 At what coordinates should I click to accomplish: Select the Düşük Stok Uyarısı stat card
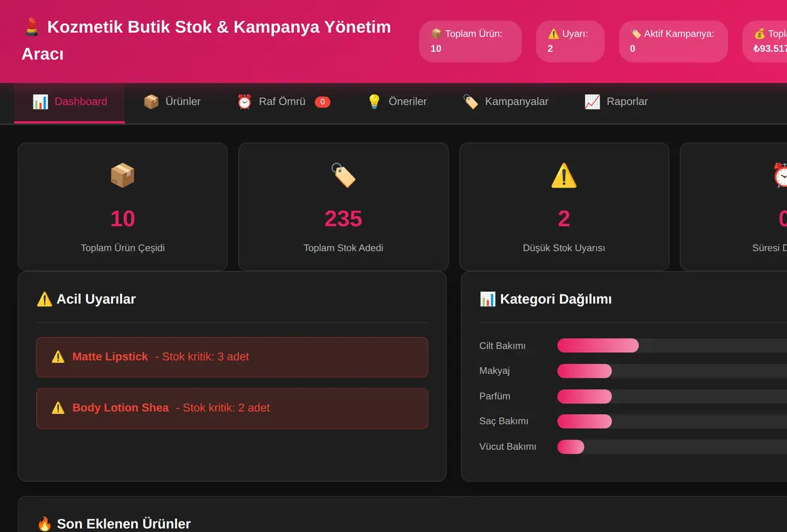coord(564,207)
